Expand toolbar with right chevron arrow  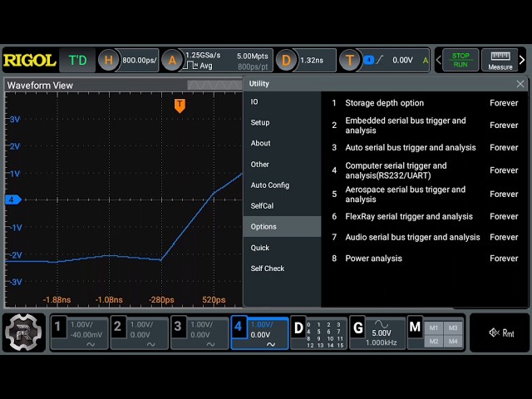click(522, 60)
